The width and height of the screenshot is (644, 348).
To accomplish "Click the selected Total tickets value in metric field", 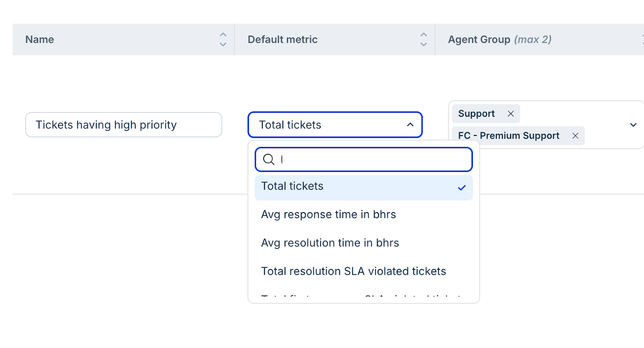I will 290,125.
